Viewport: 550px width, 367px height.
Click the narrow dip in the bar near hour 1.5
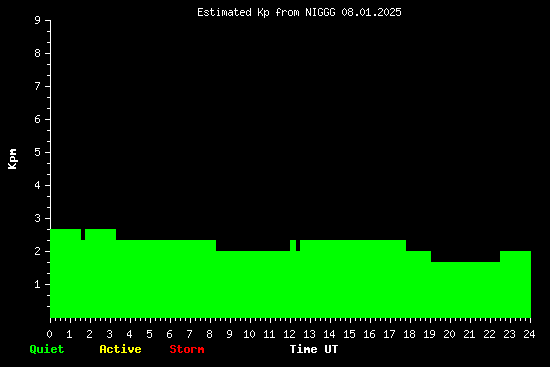83,234
